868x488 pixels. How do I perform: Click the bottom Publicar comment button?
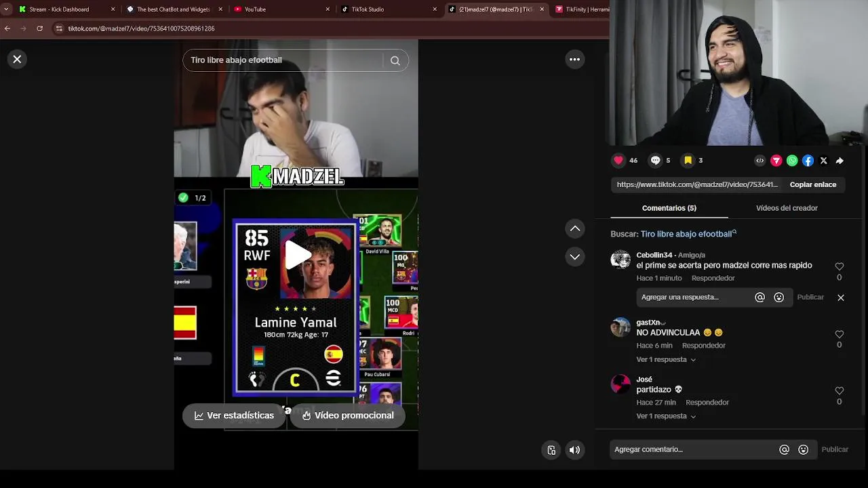coord(835,449)
